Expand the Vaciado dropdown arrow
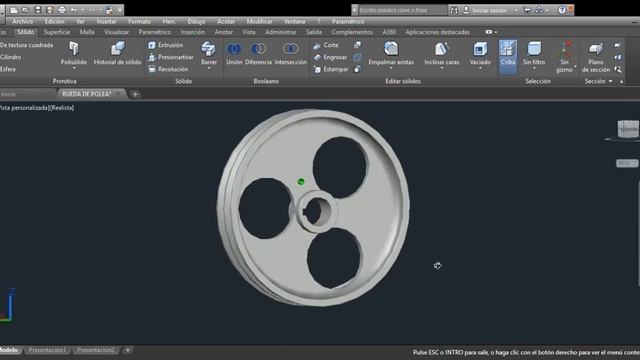This screenshot has height=360, width=640. pos(480,68)
